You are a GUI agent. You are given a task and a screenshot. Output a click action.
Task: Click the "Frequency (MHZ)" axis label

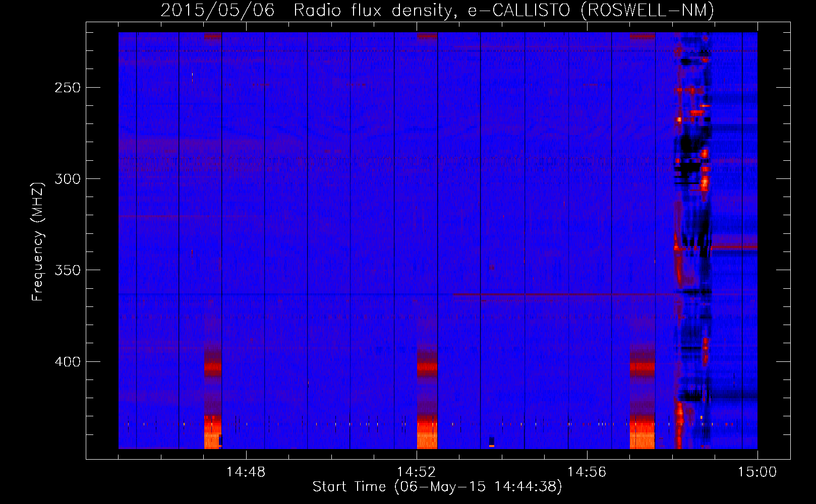point(38,241)
